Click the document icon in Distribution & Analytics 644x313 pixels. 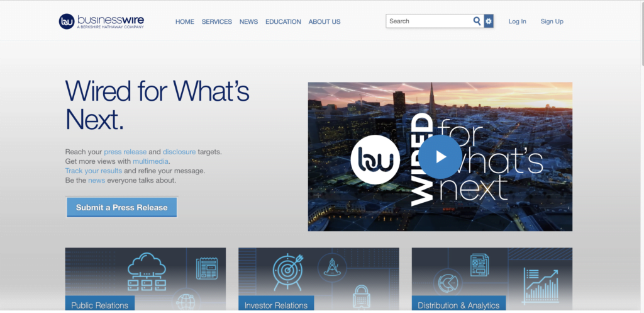[x=479, y=265]
